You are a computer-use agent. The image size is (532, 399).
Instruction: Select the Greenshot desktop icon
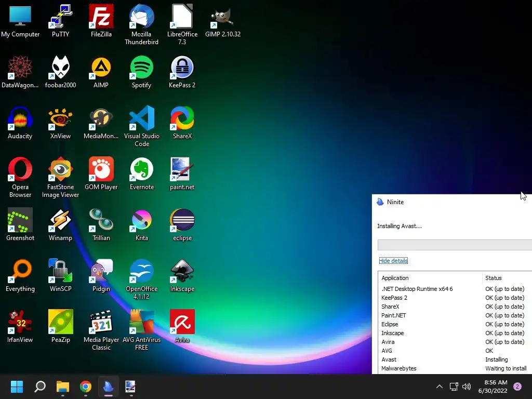(x=20, y=224)
